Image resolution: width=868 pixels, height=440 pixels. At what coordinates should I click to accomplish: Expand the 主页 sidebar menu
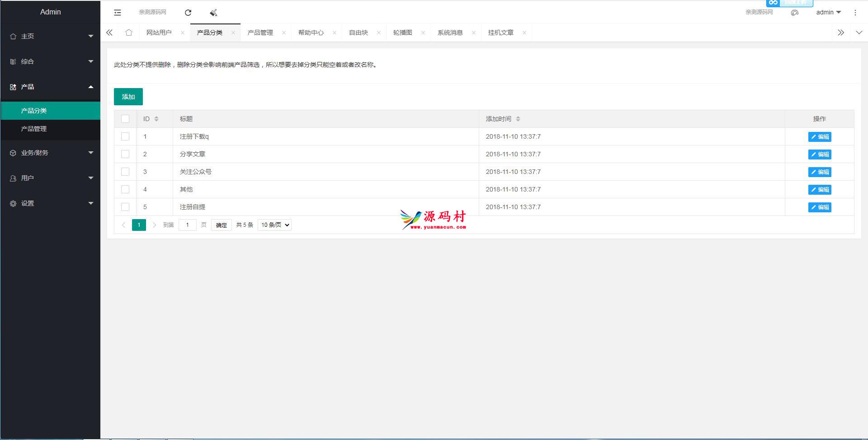click(x=50, y=36)
